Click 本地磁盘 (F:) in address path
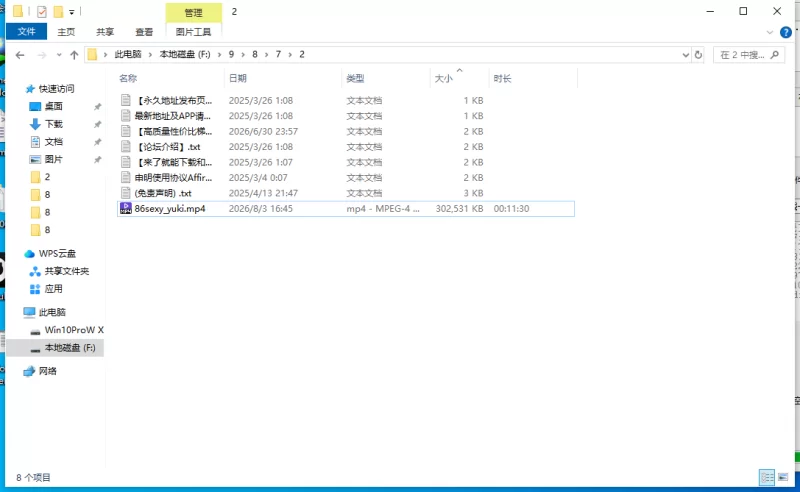Screen dimensions: 800x492 click(x=185, y=54)
